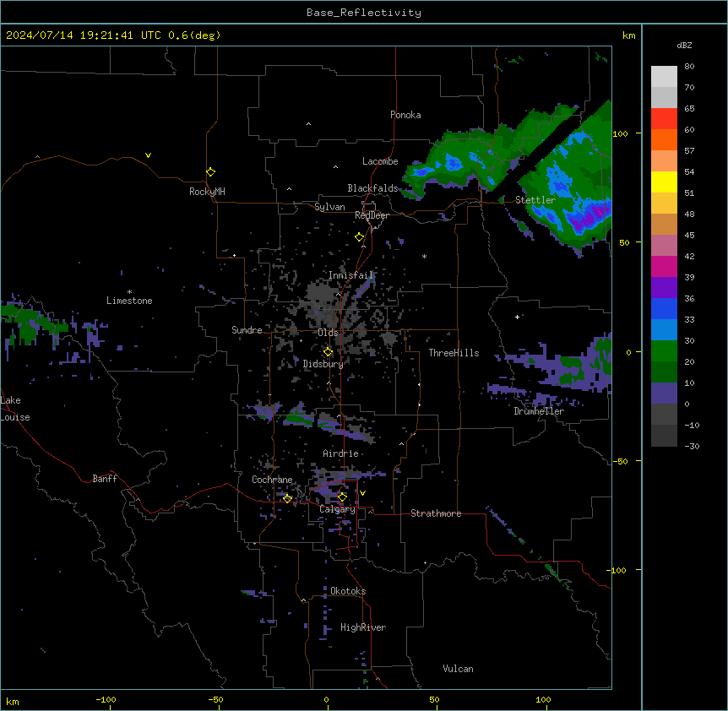
Task: Click the Airdrie city label
Action: (x=340, y=453)
